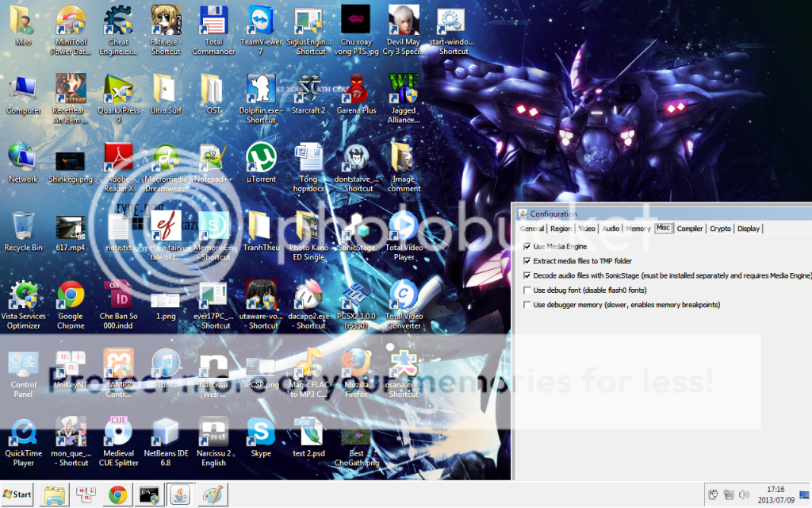Open the NetBeans IDE 6.8 shortcut
The height and width of the screenshot is (508, 812).
point(166,432)
